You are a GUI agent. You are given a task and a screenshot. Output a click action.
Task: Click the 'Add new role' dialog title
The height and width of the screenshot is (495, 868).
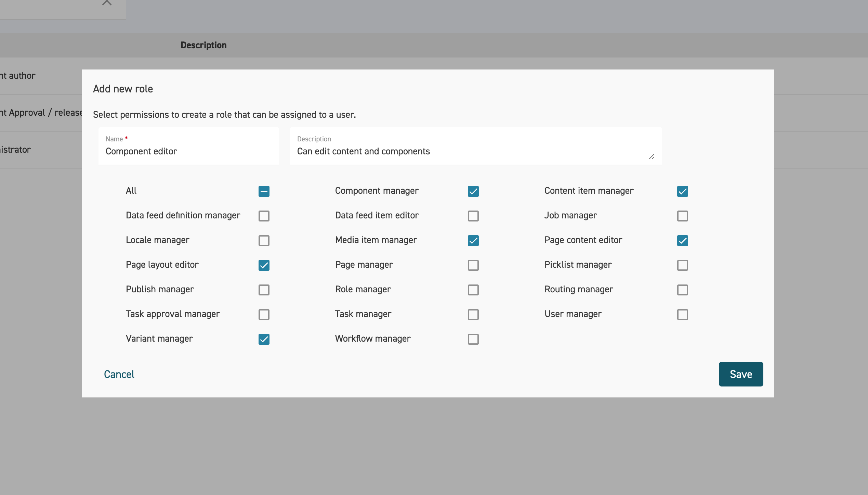pyautogui.click(x=123, y=89)
